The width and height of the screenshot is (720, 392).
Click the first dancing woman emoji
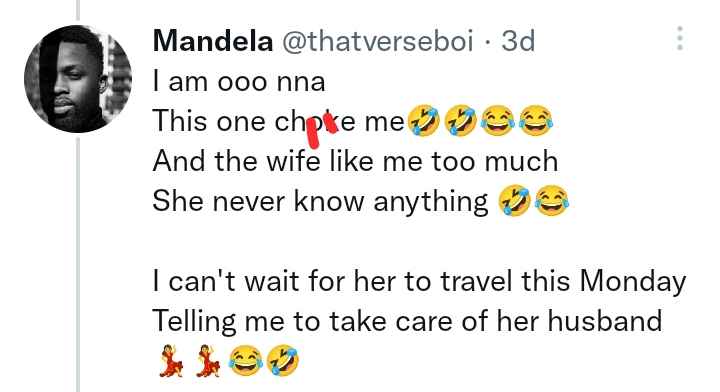pos(170,361)
